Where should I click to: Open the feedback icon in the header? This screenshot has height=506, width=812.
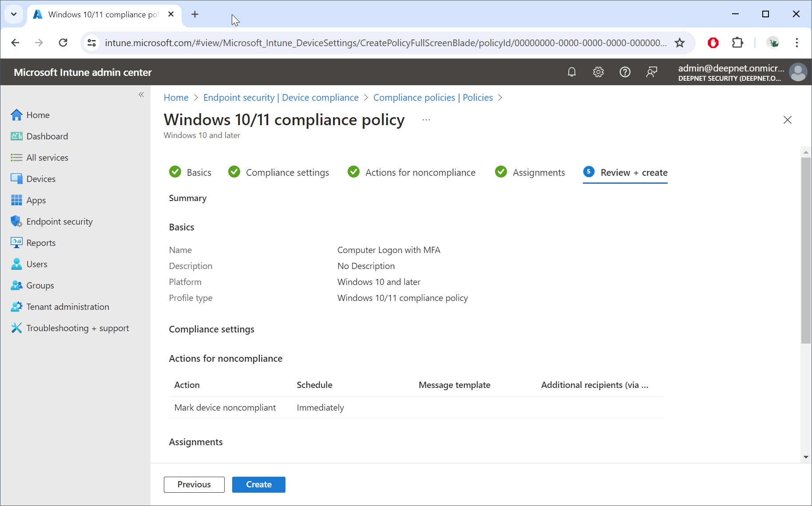[651, 72]
